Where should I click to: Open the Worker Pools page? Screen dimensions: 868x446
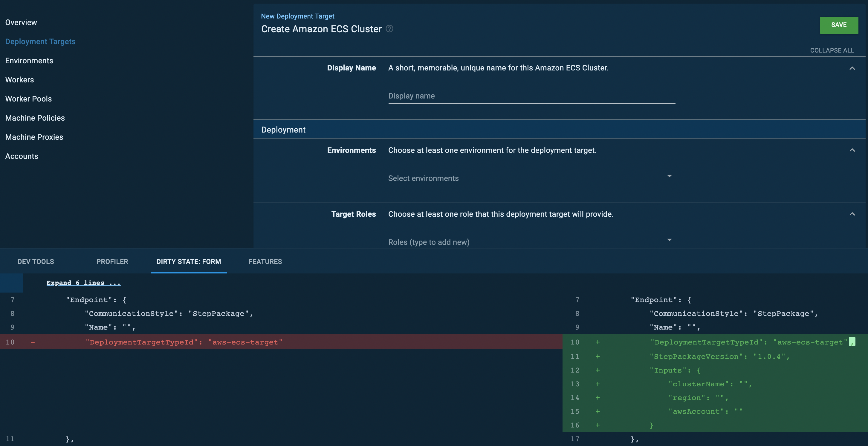click(28, 99)
